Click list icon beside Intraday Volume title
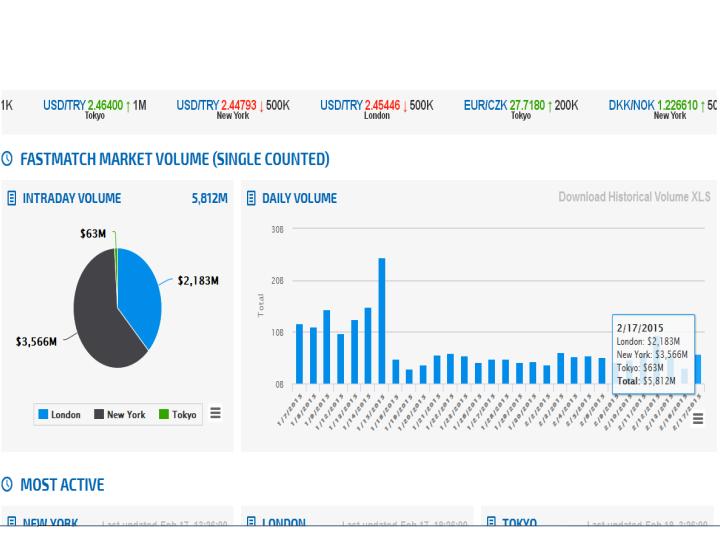 12,198
